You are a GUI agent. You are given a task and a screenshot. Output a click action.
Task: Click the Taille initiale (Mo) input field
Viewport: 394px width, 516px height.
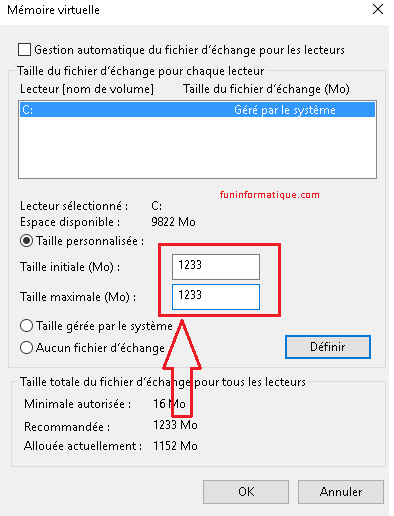(x=216, y=267)
